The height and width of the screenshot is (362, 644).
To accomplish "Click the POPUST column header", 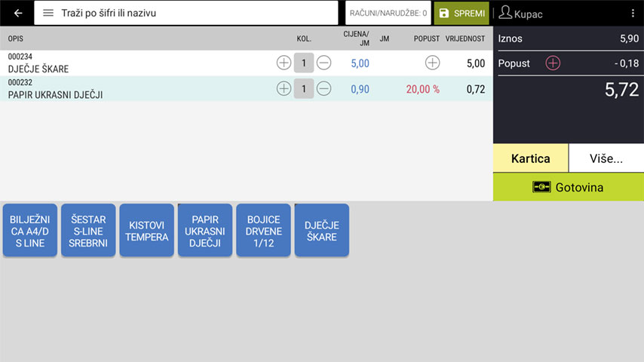I will point(426,38).
